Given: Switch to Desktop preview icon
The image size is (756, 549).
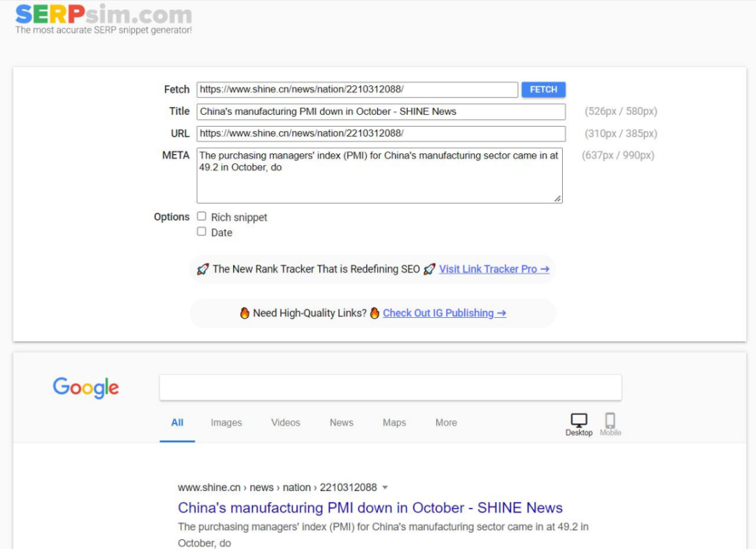Looking at the screenshot, I should tap(579, 421).
